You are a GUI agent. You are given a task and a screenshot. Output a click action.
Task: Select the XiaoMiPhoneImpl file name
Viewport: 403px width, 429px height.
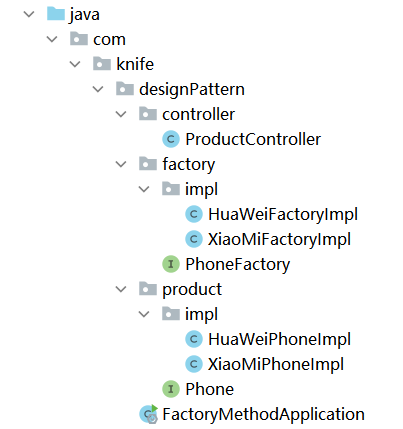(276, 364)
